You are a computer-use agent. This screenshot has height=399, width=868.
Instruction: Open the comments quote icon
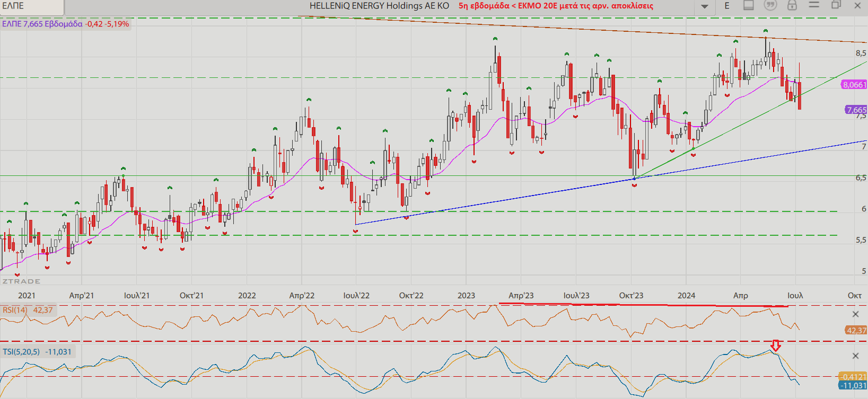point(770,5)
